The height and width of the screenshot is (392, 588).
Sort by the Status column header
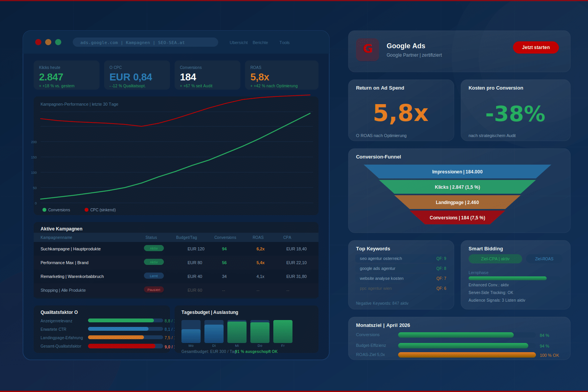click(x=151, y=237)
